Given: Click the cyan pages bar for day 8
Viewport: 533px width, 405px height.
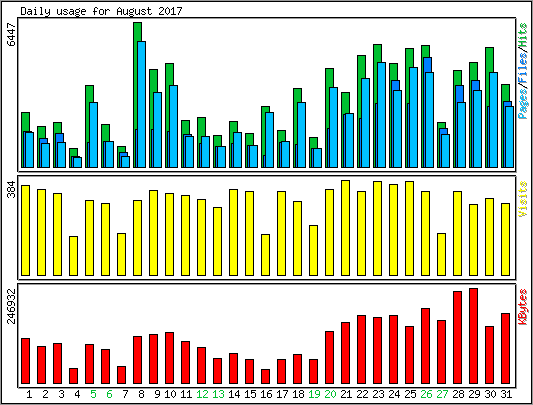Looking at the screenshot, I should click(x=141, y=104).
